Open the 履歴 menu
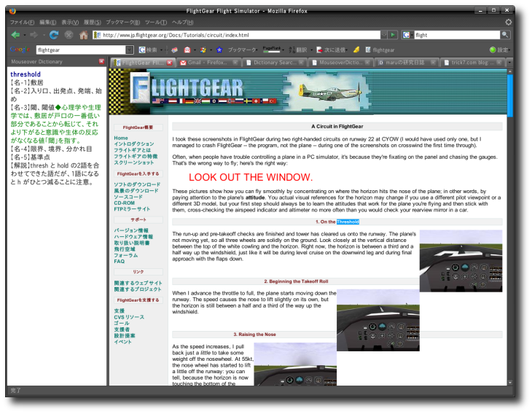Screen dimensions: 532x414 coord(93,22)
